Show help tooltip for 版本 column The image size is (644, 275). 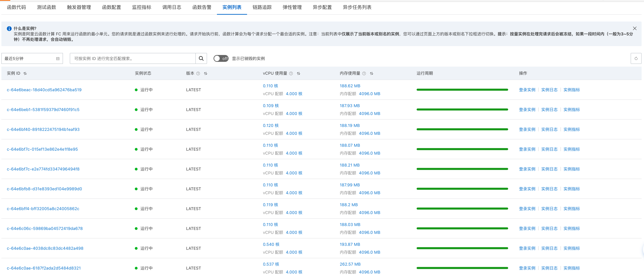(x=198, y=73)
